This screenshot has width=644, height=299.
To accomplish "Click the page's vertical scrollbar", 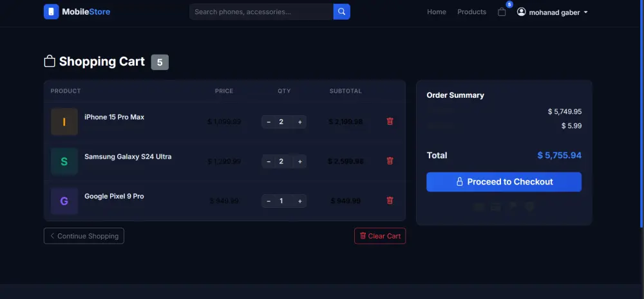I will tap(642, 114).
